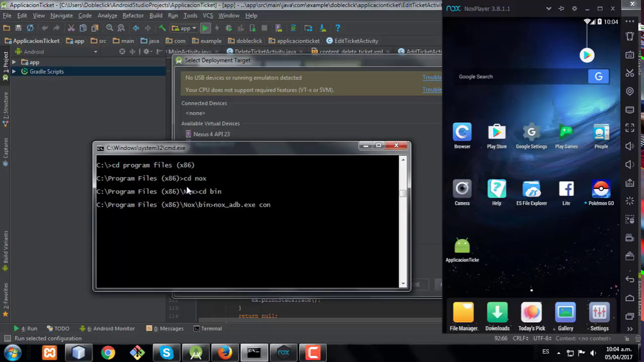Expand the app module tree node

(x=14, y=62)
